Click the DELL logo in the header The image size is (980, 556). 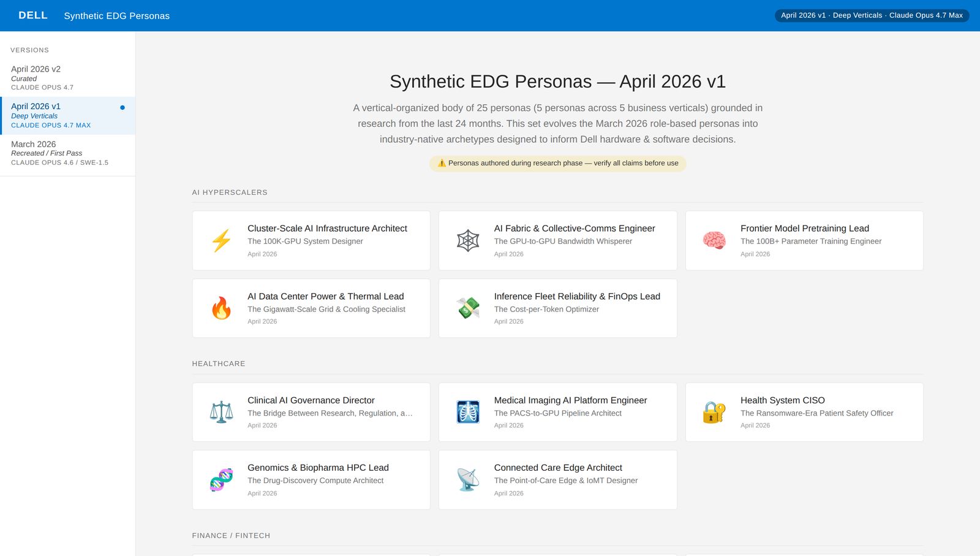(33, 15)
